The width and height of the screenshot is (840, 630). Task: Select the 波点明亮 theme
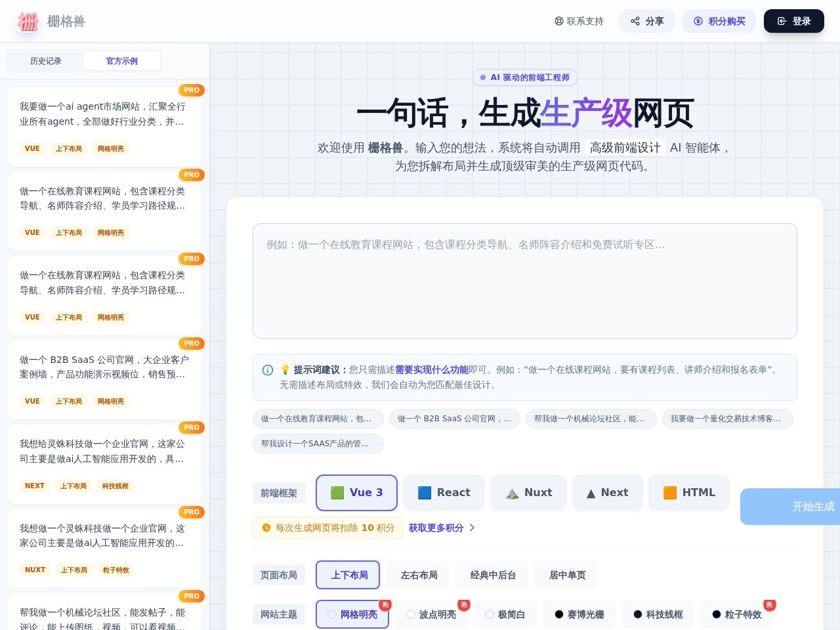coord(431,614)
